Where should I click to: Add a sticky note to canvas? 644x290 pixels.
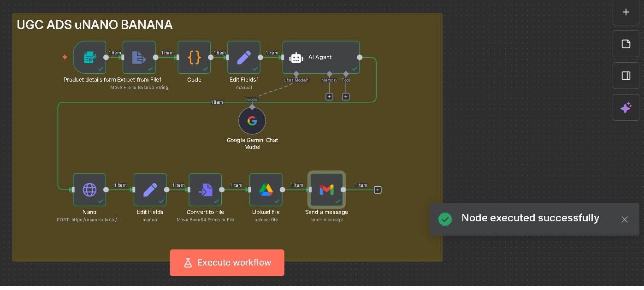[x=626, y=44]
